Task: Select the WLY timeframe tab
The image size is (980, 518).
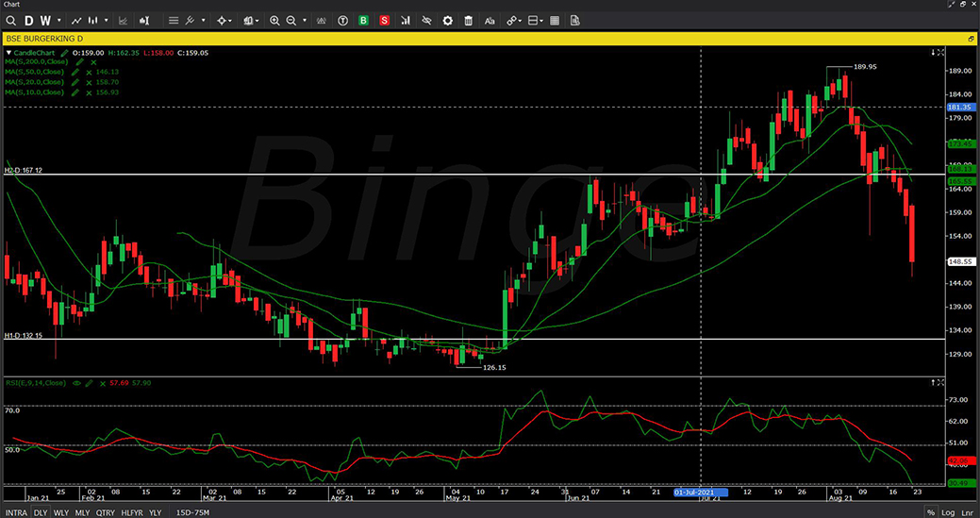Action: click(61, 513)
